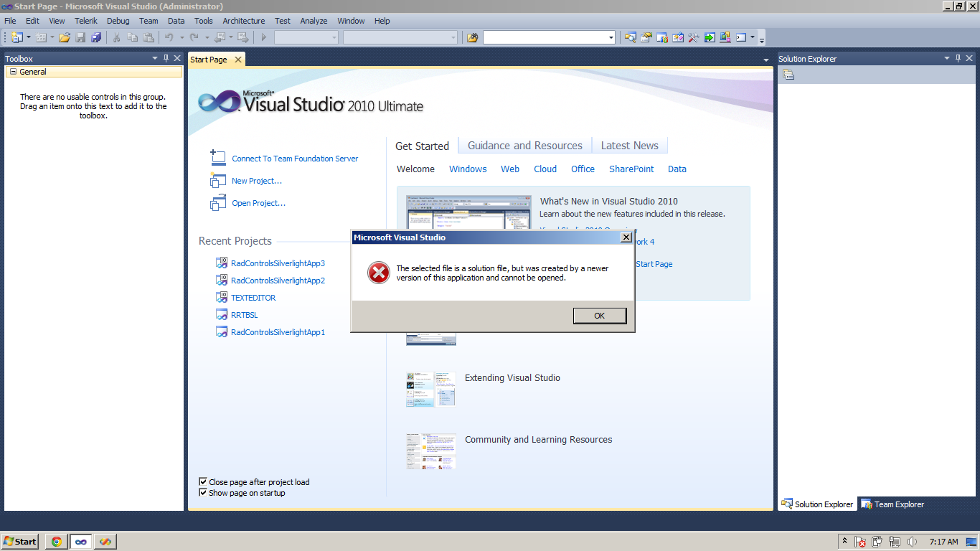Select the Team Explorer bottom tab
Viewport: 980px width, 551px height.
click(x=892, y=504)
